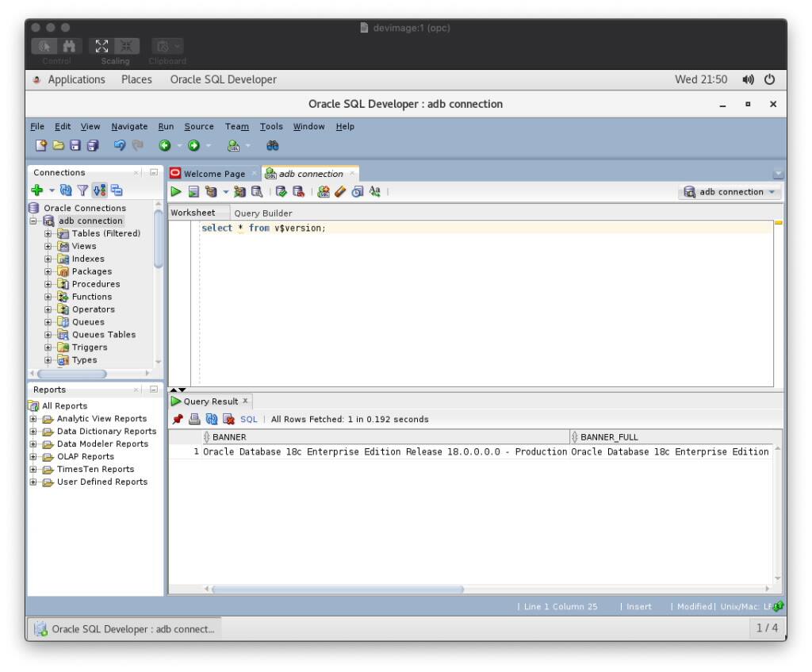Screen dimensions: 812x672
Task: Click the horizontal scrollbar under query results
Action: 338,589
